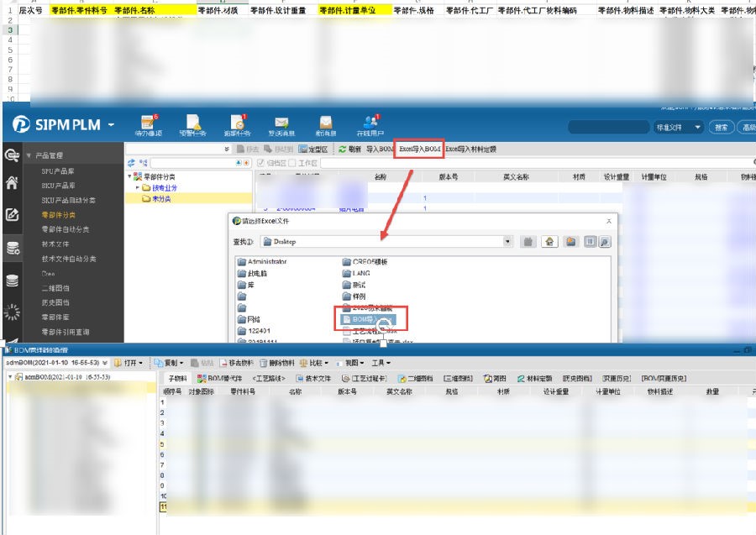Click 移去物料 in BOM toolbar
The height and width of the screenshot is (535, 756).
(x=237, y=363)
